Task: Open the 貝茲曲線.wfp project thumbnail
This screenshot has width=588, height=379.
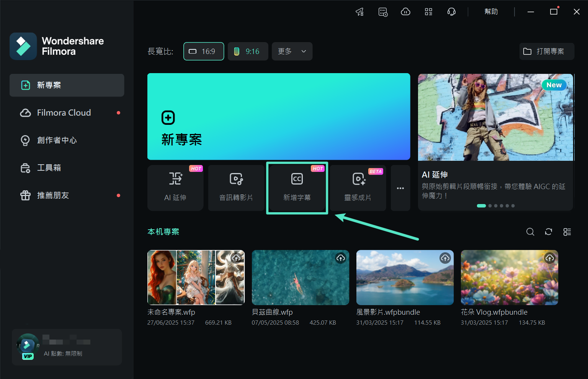Action: tap(300, 278)
